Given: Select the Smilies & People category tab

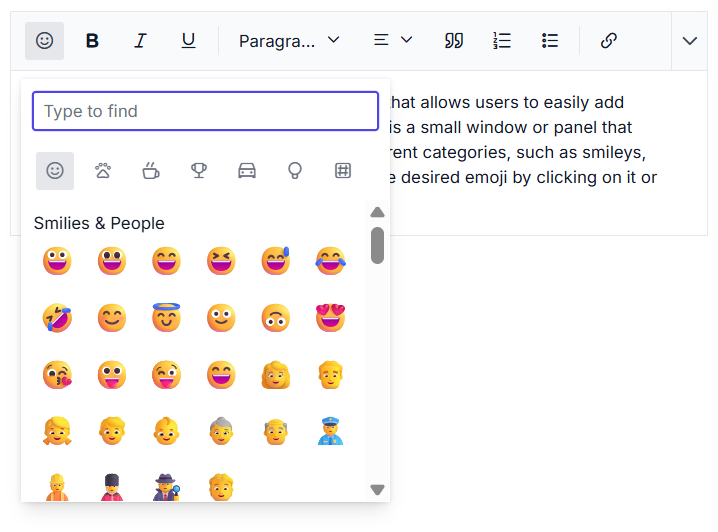Looking at the screenshot, I should (55, 171).
